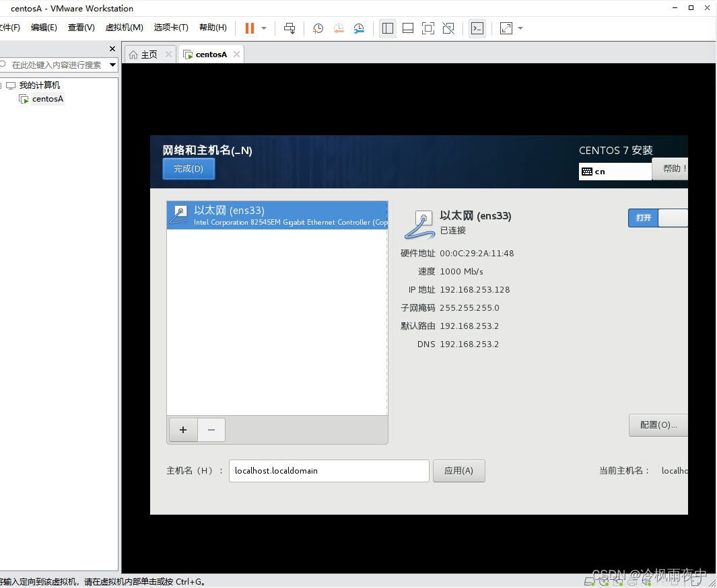Open the 帮助(H) menu

pos(213,28)
